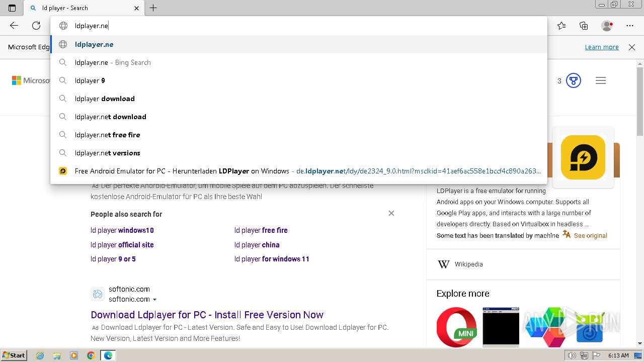Viewport: 644px width, 362px height.
Task: Open 'ld player 9 or 5' related search
Action: tap(113, 259)
